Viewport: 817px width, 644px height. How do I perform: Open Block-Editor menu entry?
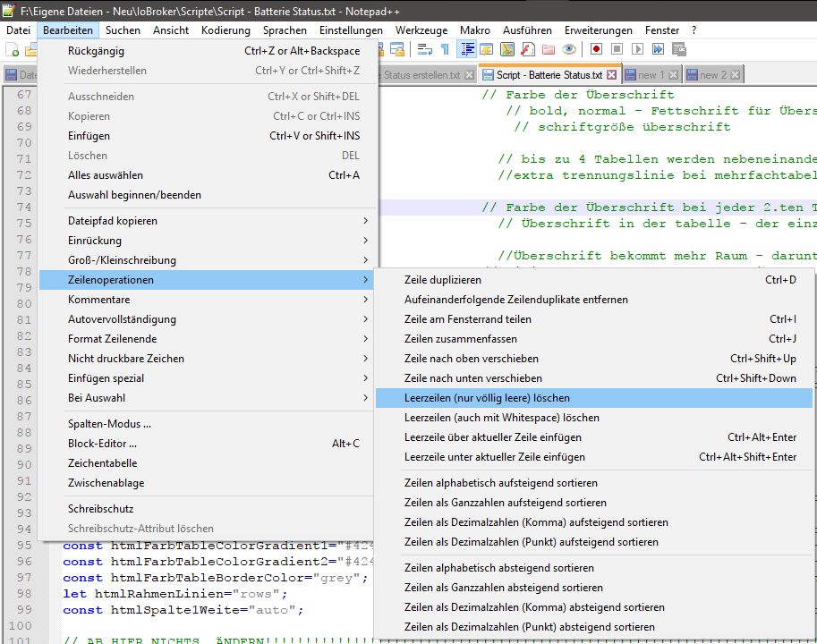(207, 444)
